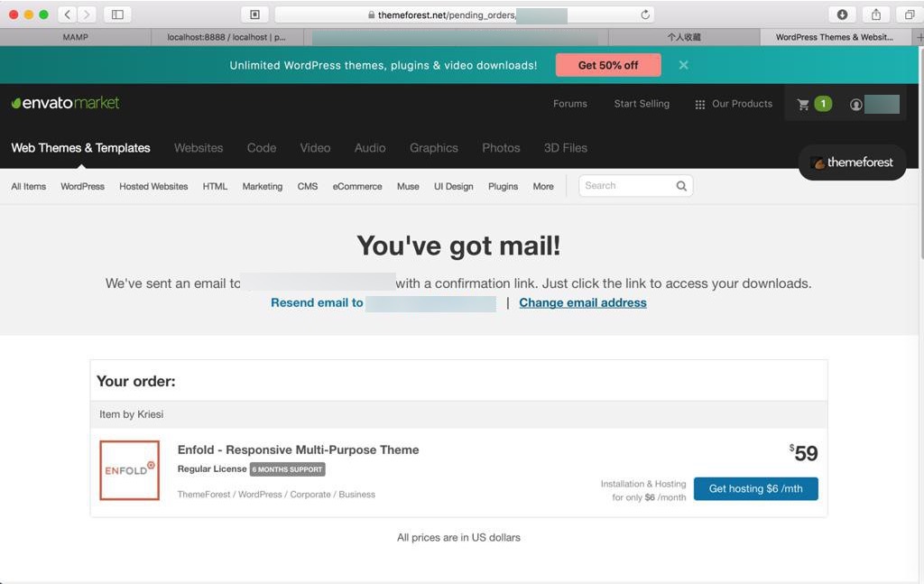Screen dimensions: 924x584
Task: Click the search magnifier icon
Action: pos(681,186)
